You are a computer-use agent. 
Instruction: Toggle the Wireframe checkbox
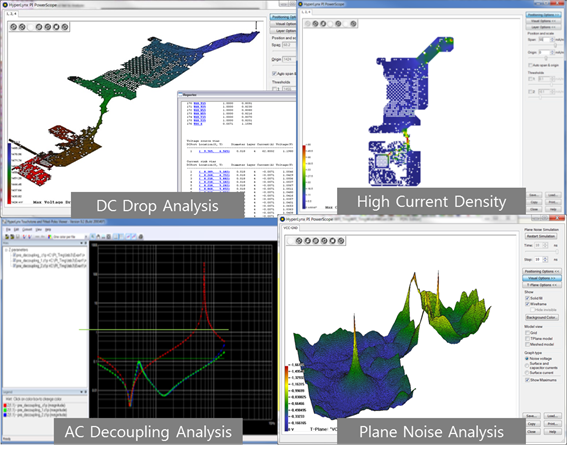click(527, 304)
